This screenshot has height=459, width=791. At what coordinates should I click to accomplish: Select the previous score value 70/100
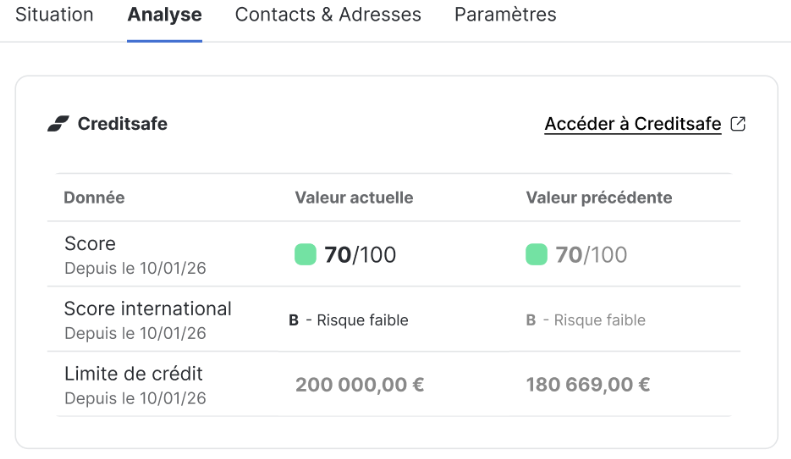coord(591,255)
